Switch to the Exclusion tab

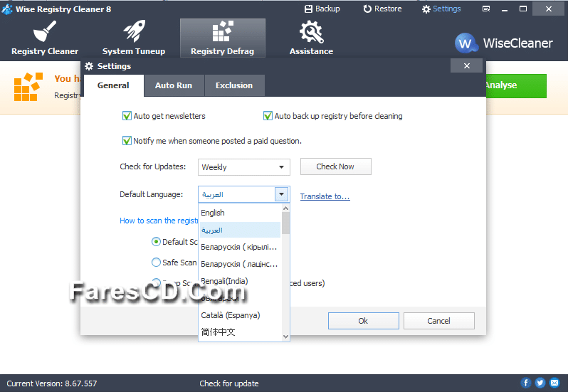coord(234,85)
